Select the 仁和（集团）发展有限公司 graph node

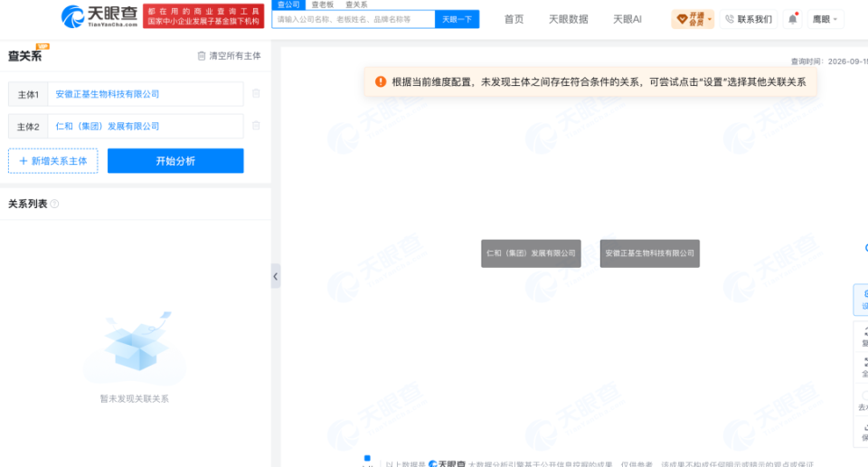pyautogui.click(x=531, y=253)
